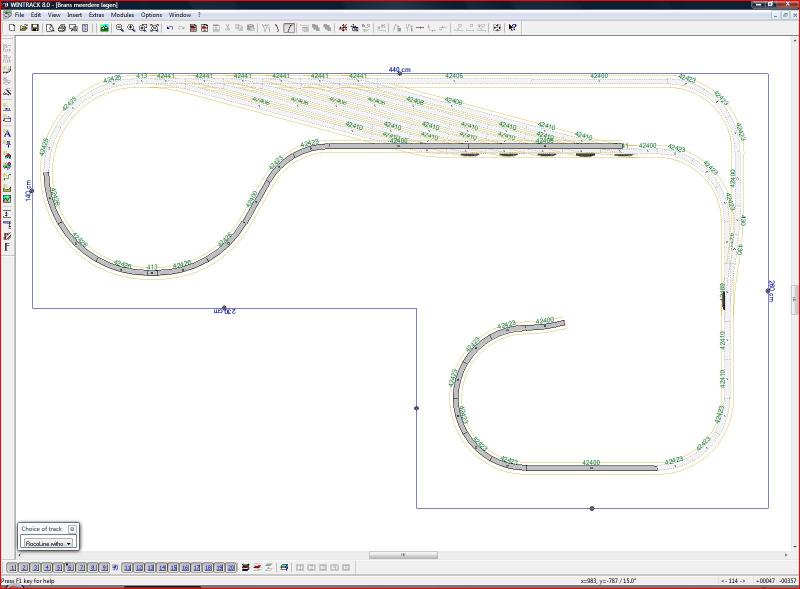This screenshot has width=800, height=589.
Task: Toggle layer 9 button
Action: (x=104, y=568)
